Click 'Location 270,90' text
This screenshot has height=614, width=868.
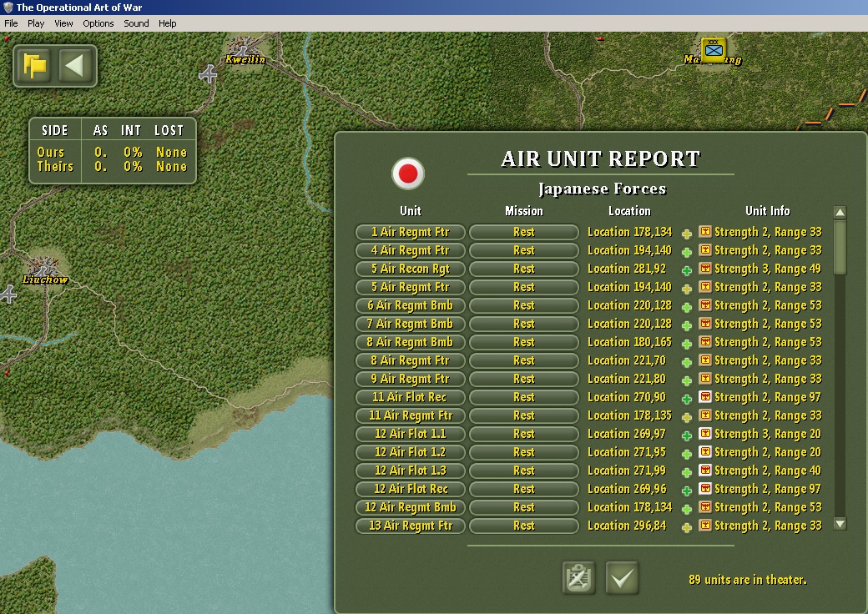pyautogui.click(x=627, y=397)
